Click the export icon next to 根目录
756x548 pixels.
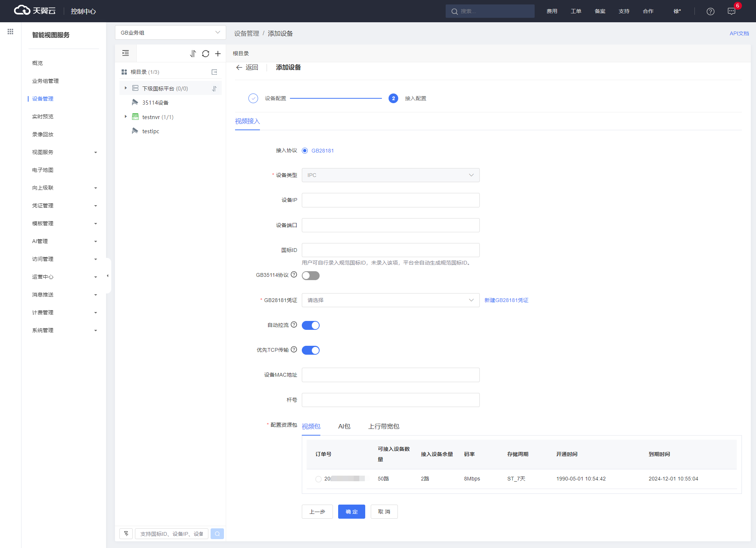click(214, 72)
